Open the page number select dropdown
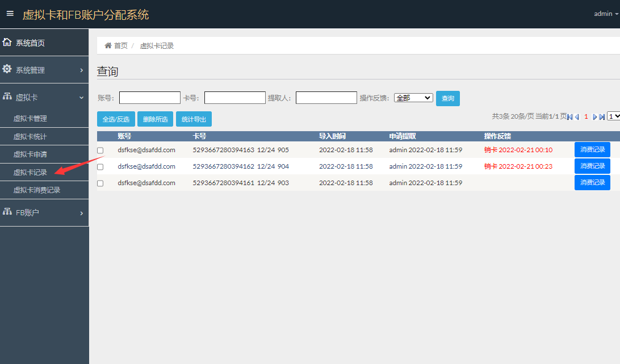This screenshot has height=364, width=620. coord(613,116)
